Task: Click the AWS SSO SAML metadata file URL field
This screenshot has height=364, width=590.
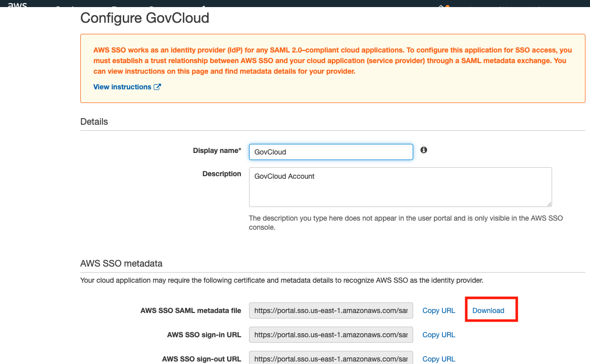Action: pyautogui.click(x=331, y=310)
